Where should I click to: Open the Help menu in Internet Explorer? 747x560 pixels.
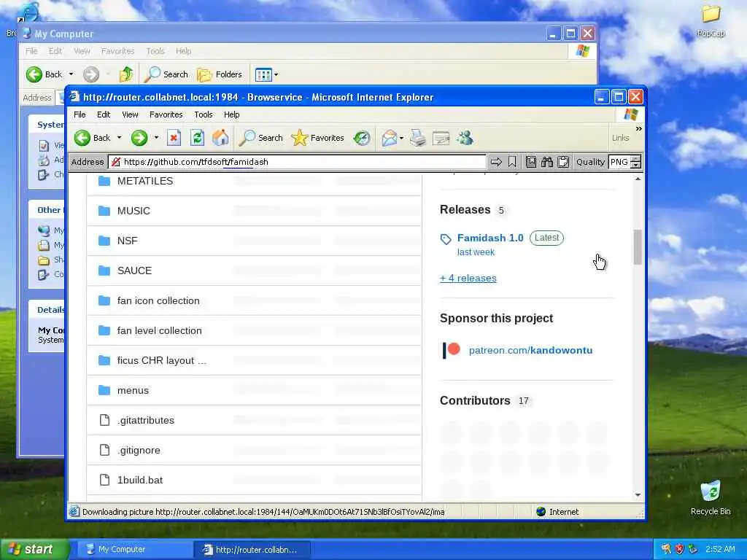pos(231,114)
